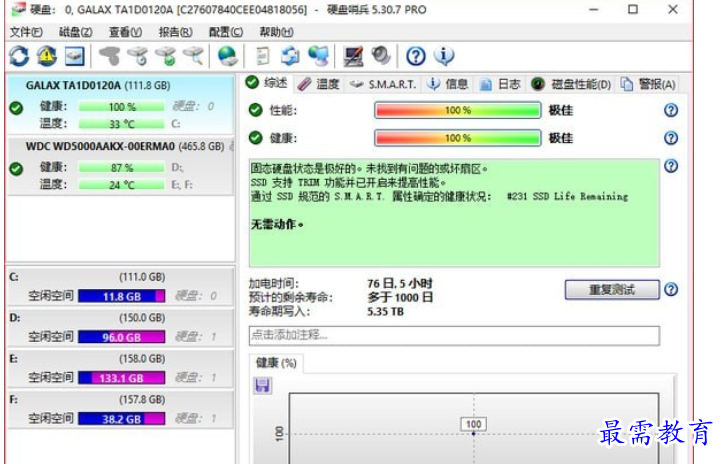Click the 重复测试 button
721x464 pixels.
612,290
